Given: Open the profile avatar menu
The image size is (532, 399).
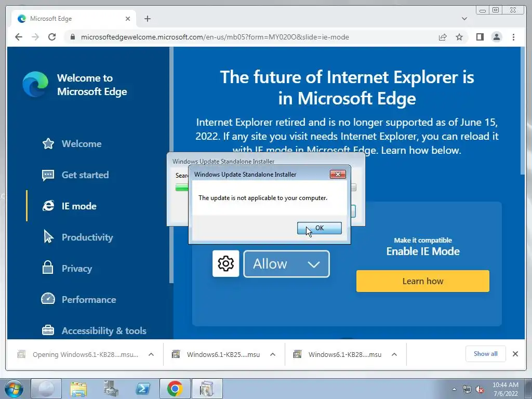Looking at the screenshot, I should pos(496,37).
